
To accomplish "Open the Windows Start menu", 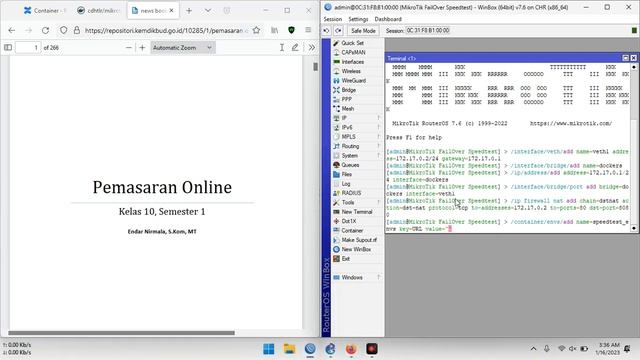I will 269,349.
